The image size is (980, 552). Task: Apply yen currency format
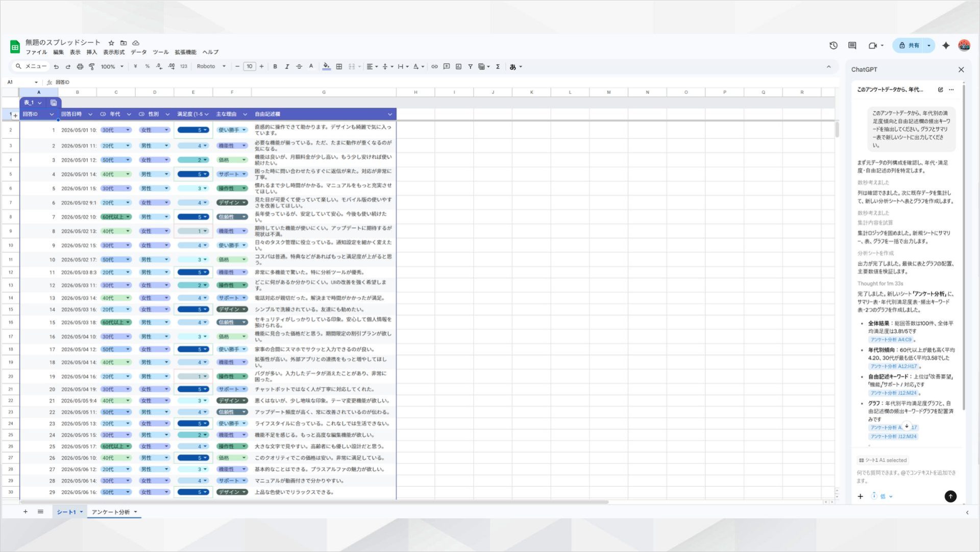tap(135, 66)
